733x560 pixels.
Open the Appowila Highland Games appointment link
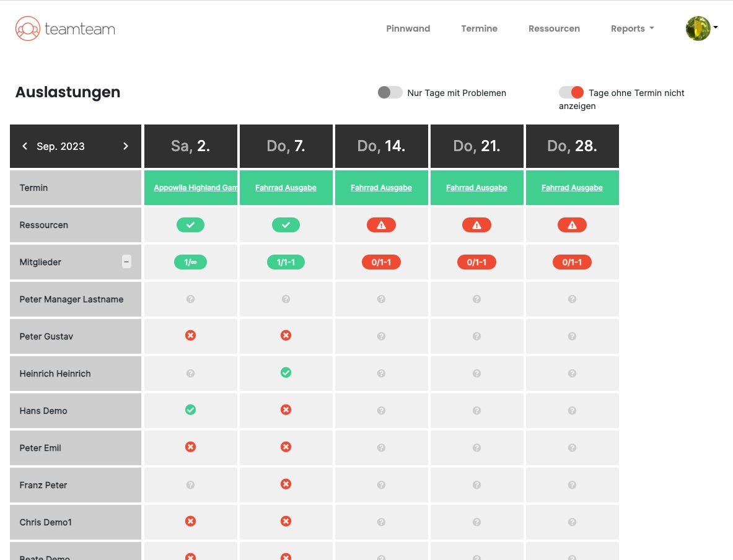(x=195, y=188)
